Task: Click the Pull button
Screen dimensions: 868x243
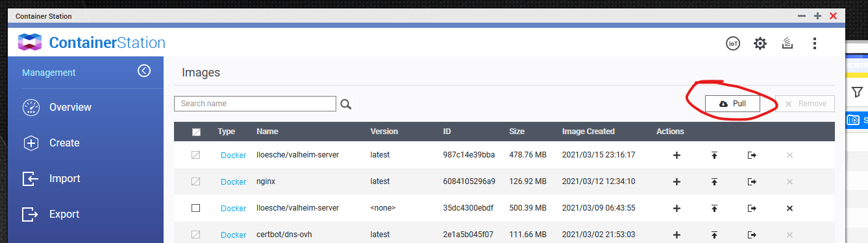Action: point(732,104)
